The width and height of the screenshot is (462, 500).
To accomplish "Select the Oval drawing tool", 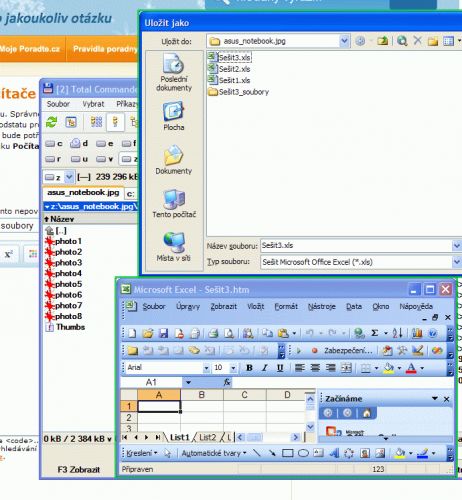I will [303, 453].
